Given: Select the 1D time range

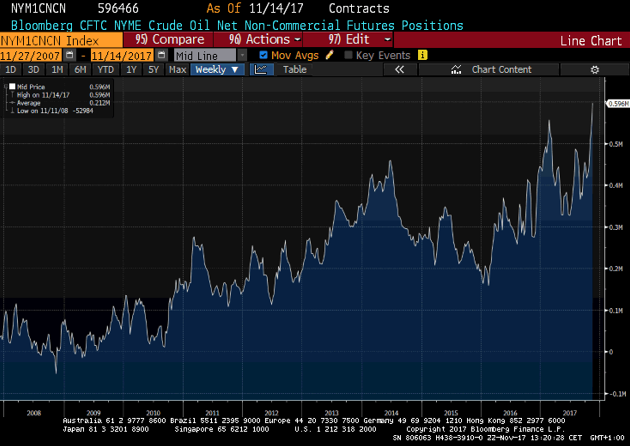Looking at the screenshot, I should (x=10, y=70).
